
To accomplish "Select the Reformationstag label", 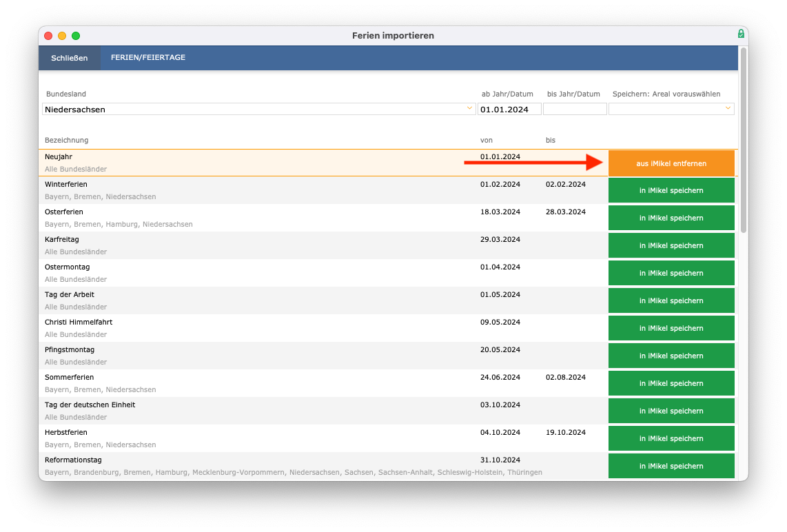I will pyautogui.click(x=73, y=460).
